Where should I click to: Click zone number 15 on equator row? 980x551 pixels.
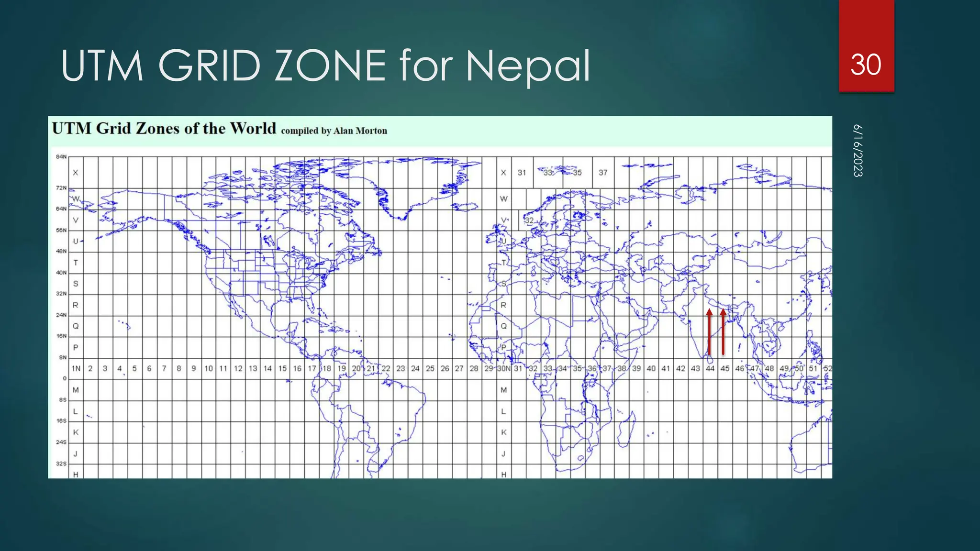(x=282, y=368)
